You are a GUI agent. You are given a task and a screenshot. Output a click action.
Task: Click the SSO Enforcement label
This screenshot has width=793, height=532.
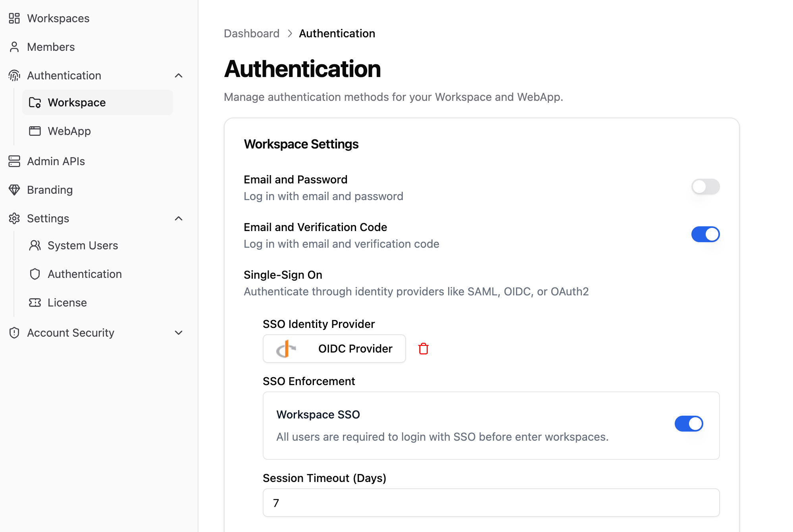(309, 381)
